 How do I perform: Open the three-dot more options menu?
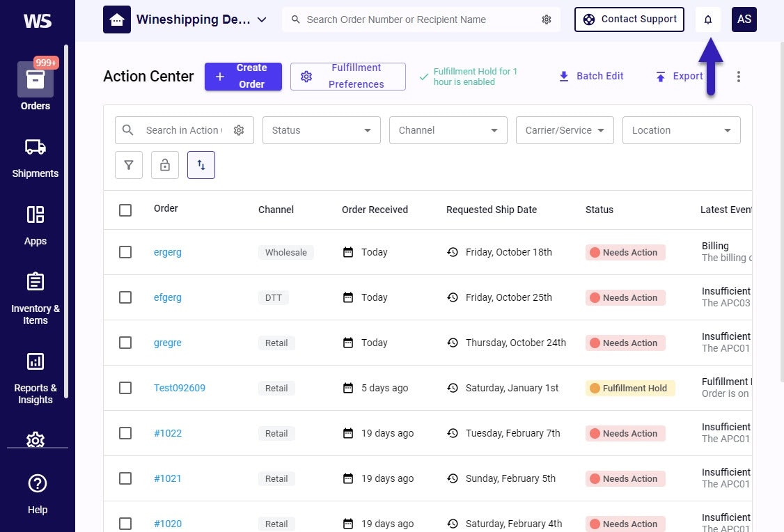point(739,77)
